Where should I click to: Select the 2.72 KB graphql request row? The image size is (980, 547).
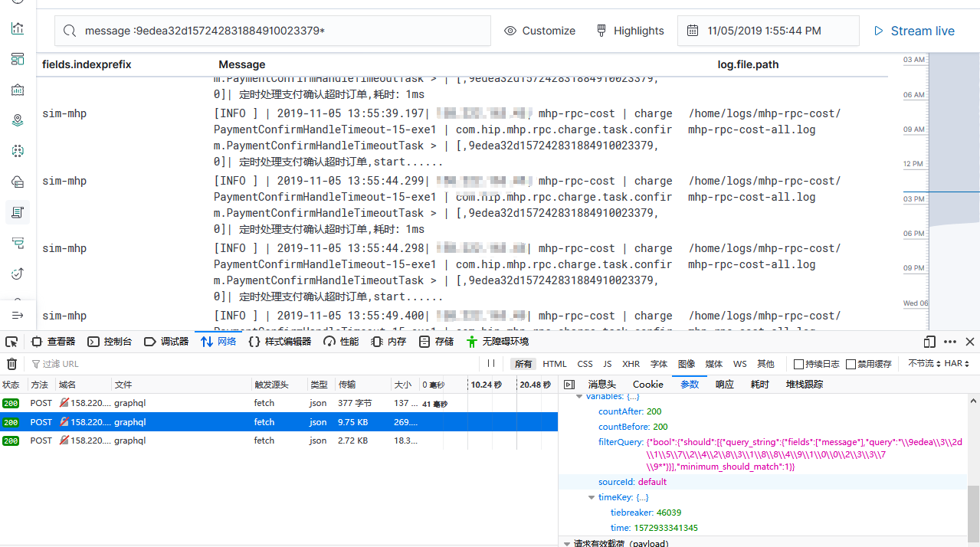coord(279,441)
